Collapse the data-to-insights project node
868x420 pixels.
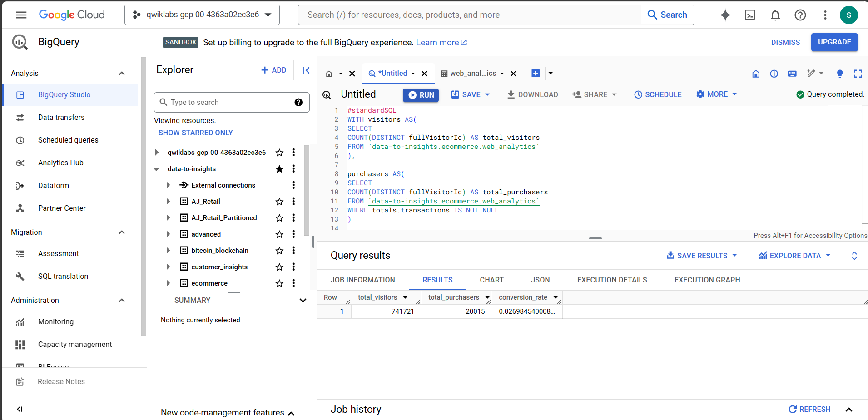point(157,169)
